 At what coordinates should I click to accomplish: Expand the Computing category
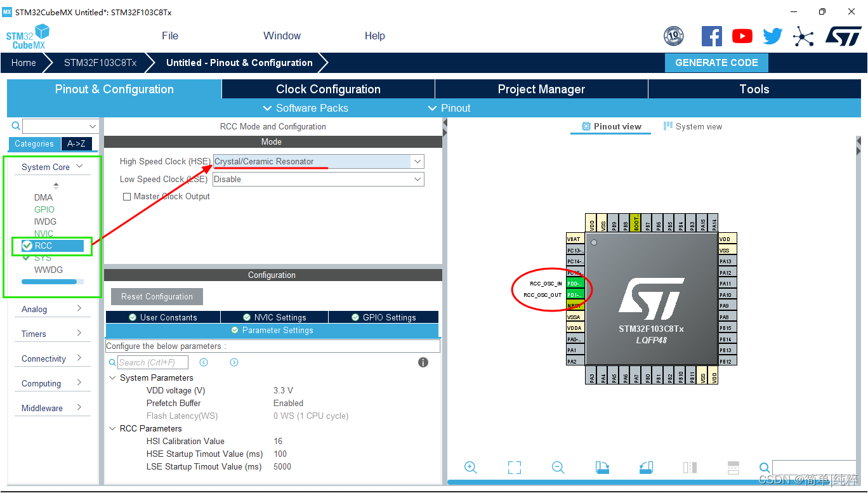click(79, 383)
